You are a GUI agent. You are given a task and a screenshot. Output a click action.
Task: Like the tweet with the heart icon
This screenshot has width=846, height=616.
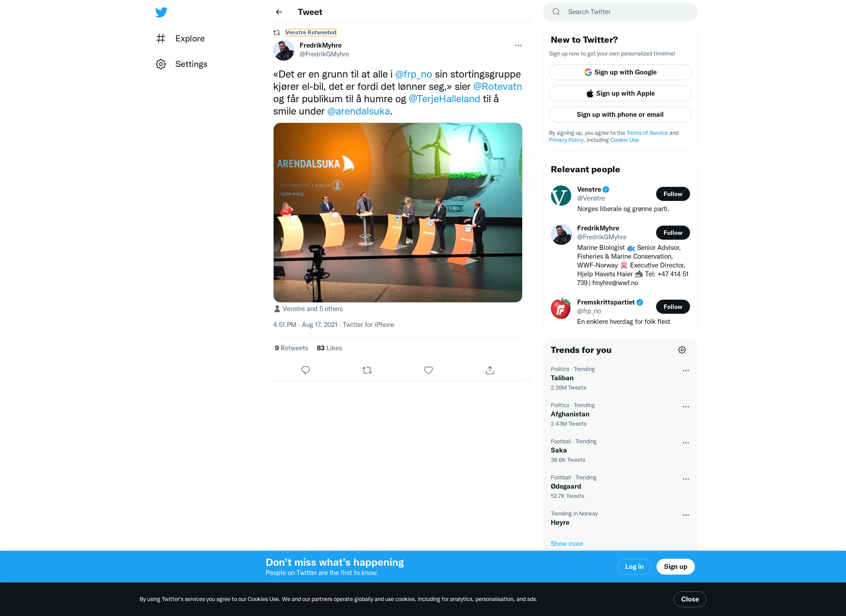coord(428,370)
